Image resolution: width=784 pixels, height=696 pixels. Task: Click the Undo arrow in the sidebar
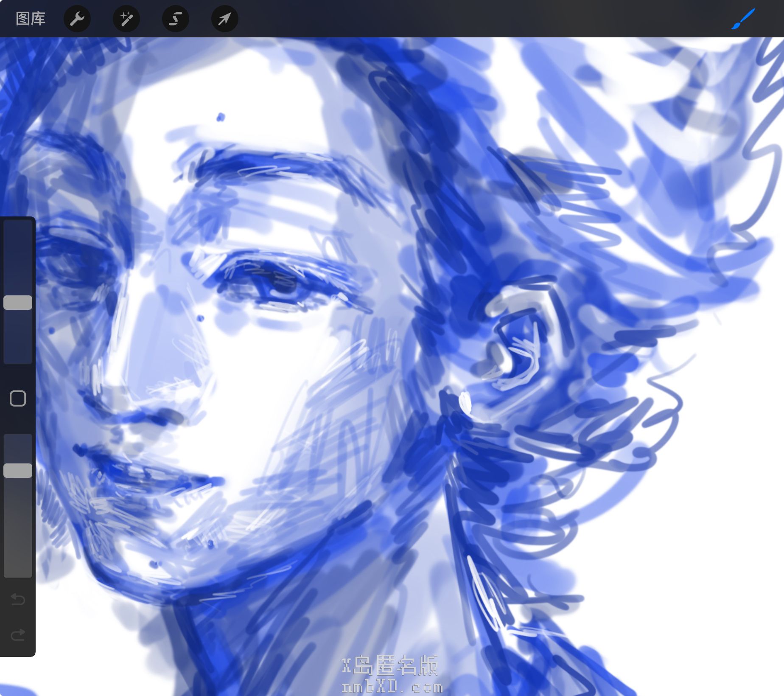click(x=18, y=599)
